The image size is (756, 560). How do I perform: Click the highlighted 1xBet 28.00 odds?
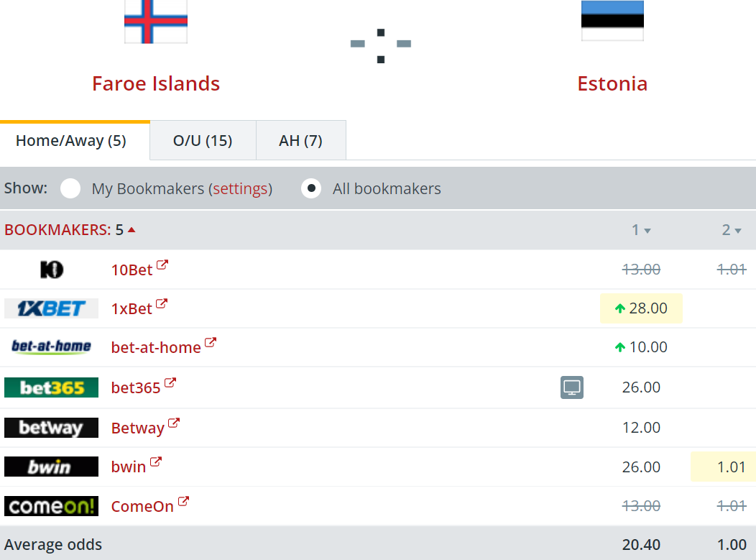[x=641, y=308]
